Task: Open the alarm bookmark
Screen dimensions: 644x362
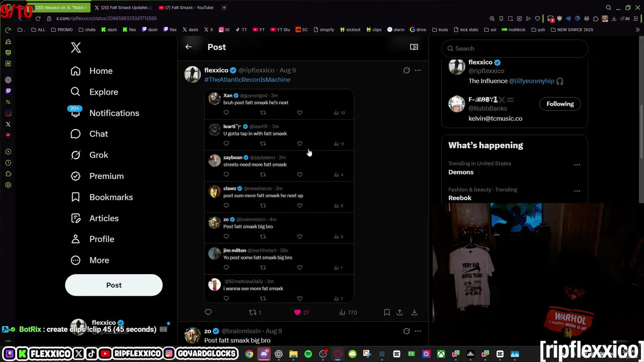Action: (395, 30)
